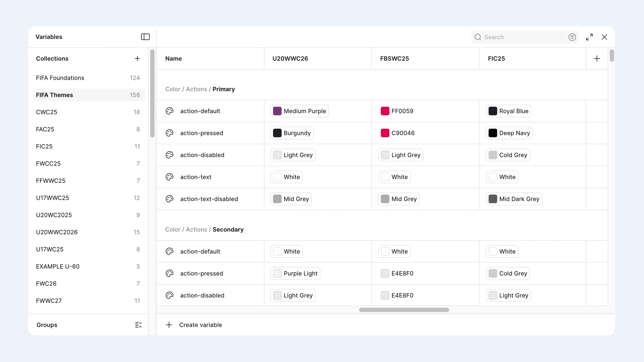Click palette icon of Primary action-pressed row
Viewport: 644px width, 362px height.
(170, 133)
